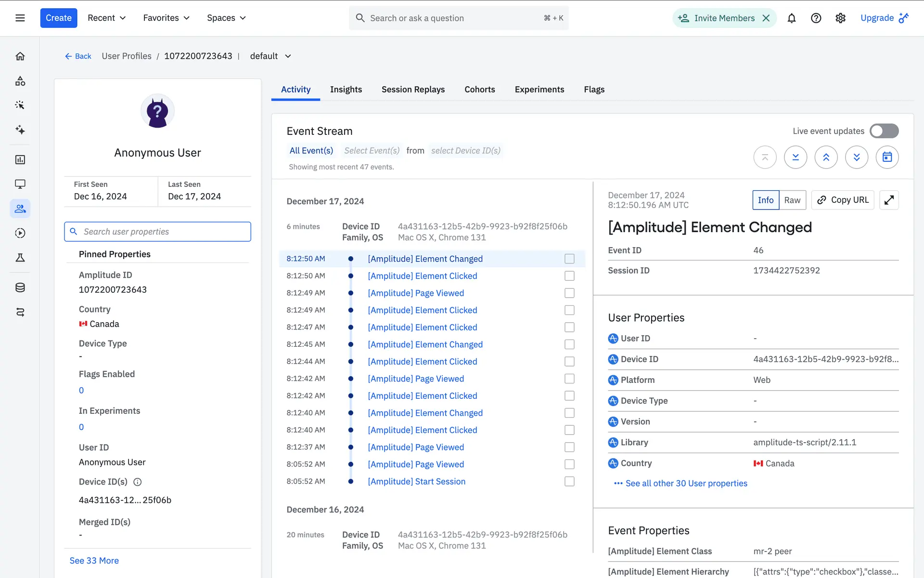Expand event panel with arrows icon

pos(889,200)
